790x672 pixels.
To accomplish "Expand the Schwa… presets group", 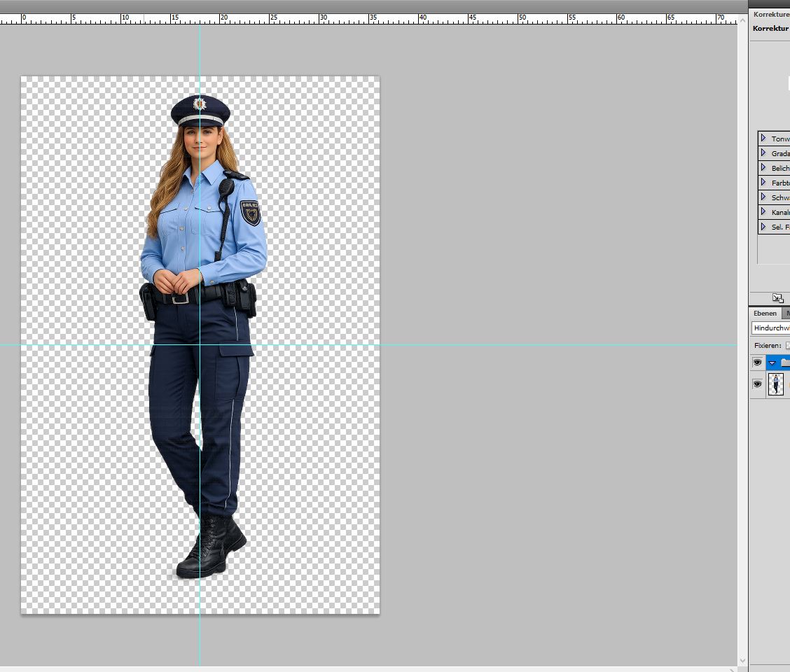I will pos(763,197).
